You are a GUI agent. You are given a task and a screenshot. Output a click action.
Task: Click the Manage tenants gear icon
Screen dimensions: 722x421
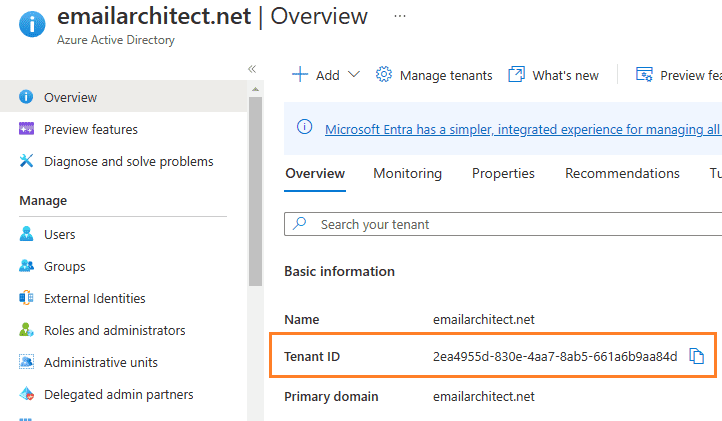coord(384,74)
